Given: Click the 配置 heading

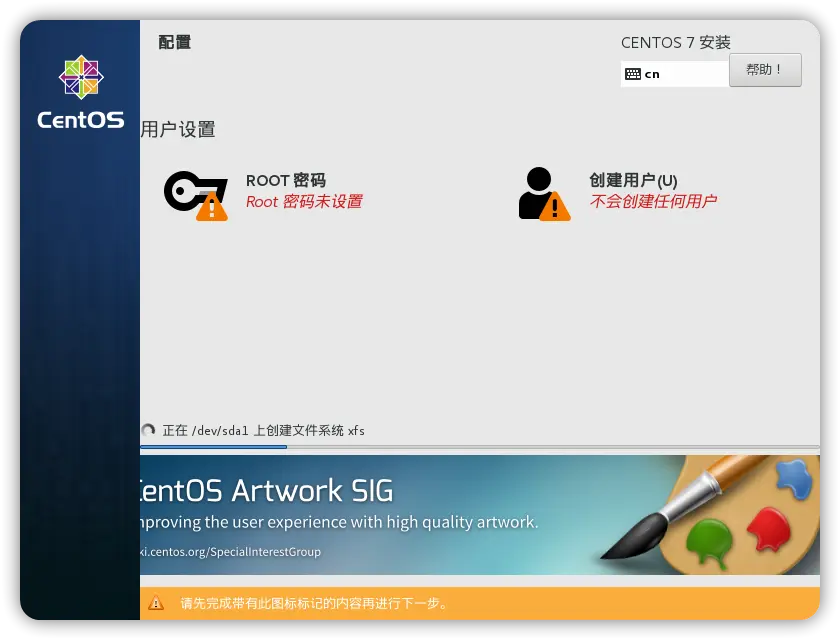Looking at the screenshot, I should click(175, 42).
